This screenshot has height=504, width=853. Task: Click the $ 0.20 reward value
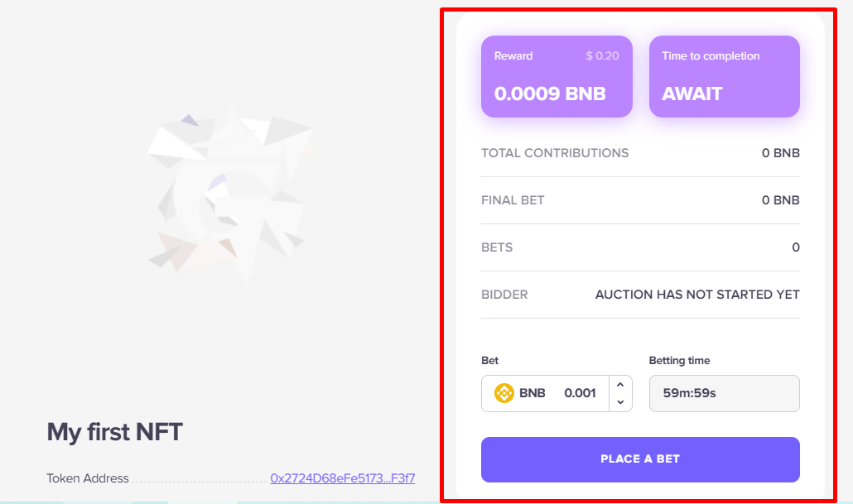[x=602, y=56]
